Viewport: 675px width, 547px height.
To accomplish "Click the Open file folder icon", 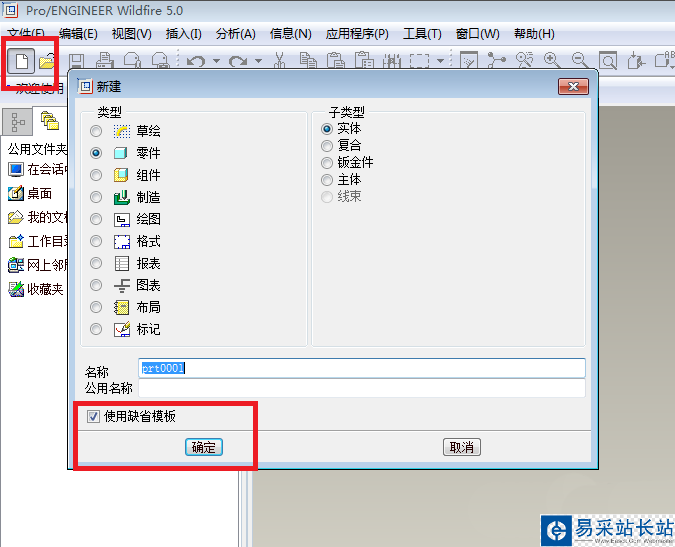I will (46, 61).
